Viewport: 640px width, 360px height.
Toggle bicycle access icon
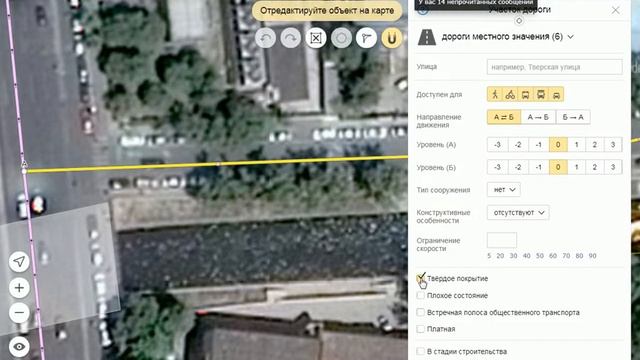point(510,95)
